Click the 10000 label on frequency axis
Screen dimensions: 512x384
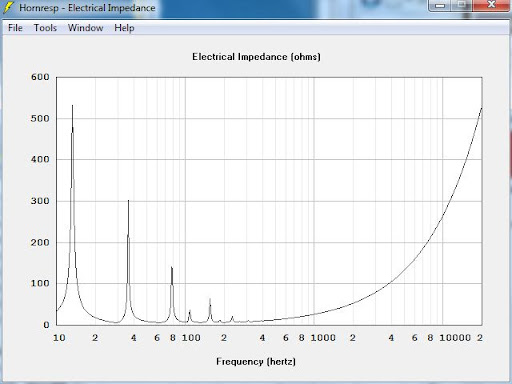click(455, 338)
